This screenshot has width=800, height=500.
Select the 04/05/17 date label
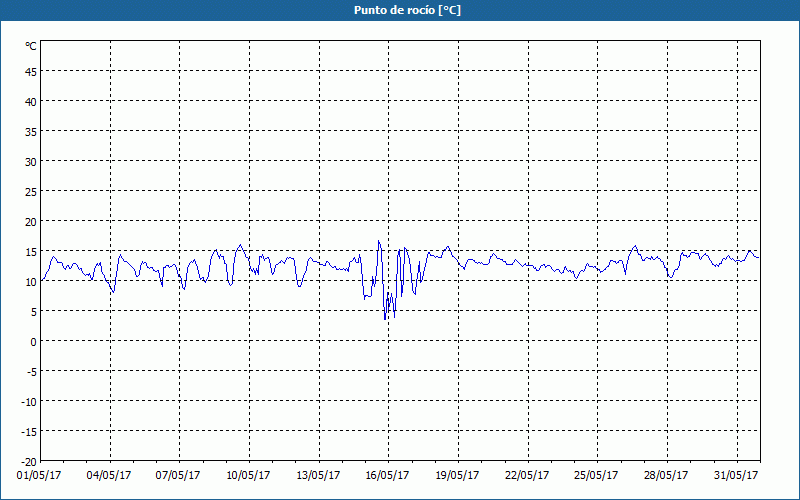click(x=109, y=476)
